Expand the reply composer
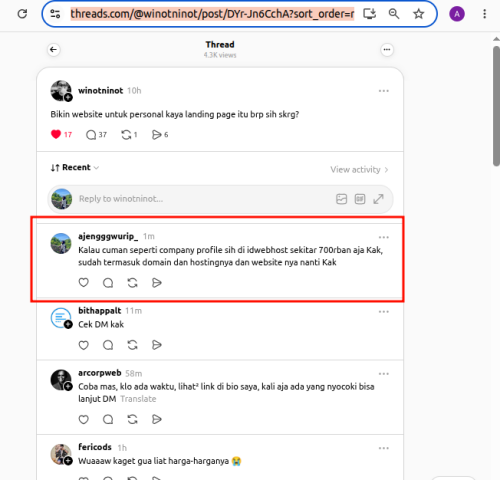Image resolution: width=500 pixels, height=480 pixels. click(x=378, y=199)
